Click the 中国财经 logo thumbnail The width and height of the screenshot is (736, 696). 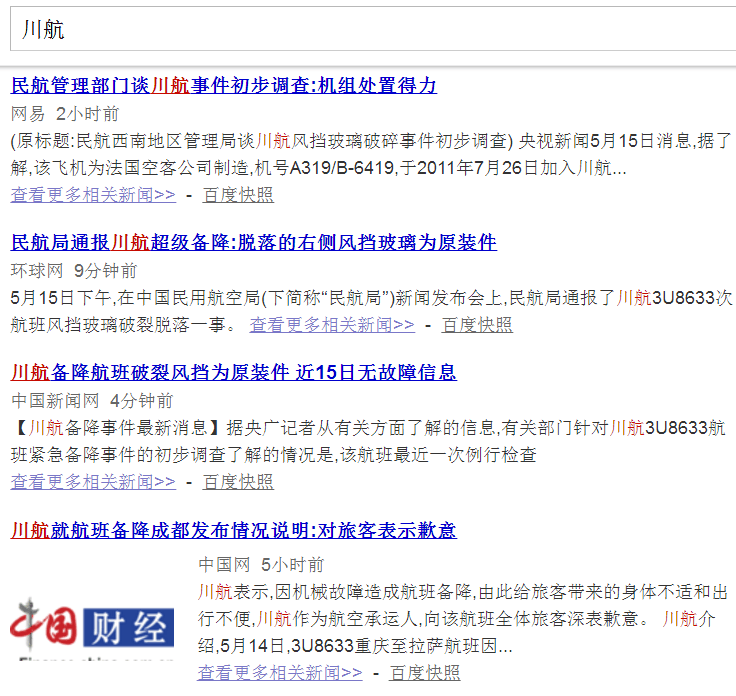92,627
